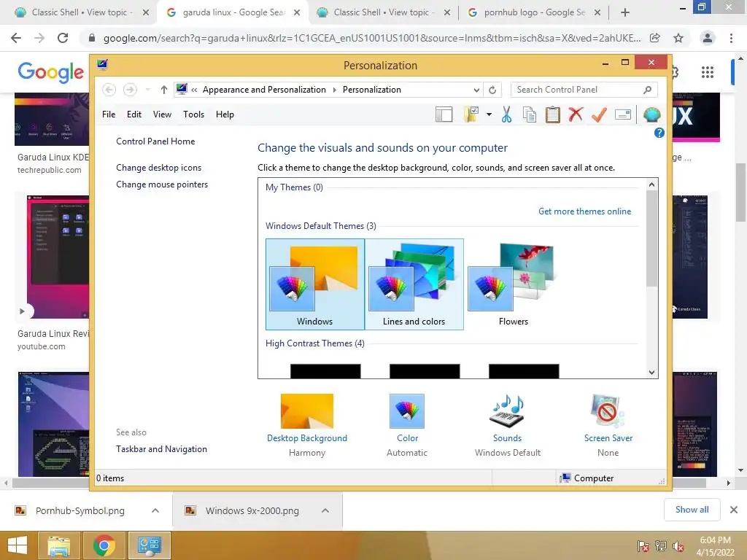Click the muted volume tray icon
747x560 pixels.
coord(678,546)
